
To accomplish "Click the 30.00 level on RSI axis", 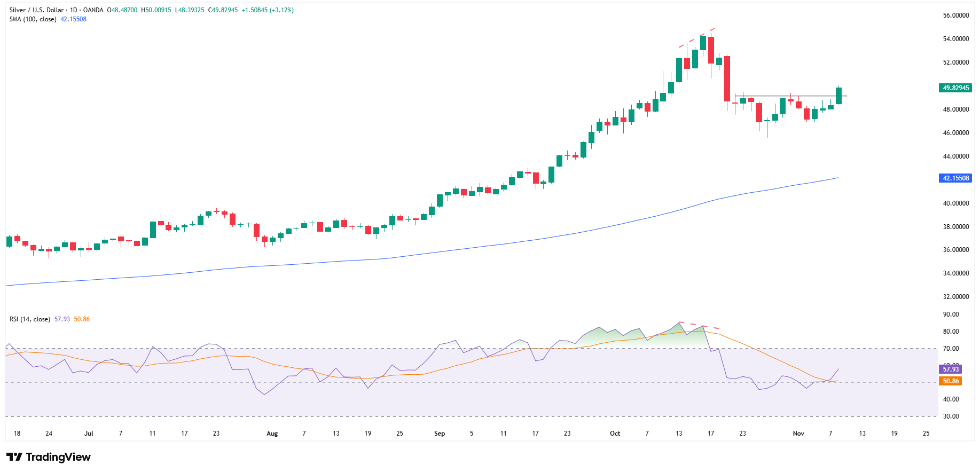I will pos(951,416).
